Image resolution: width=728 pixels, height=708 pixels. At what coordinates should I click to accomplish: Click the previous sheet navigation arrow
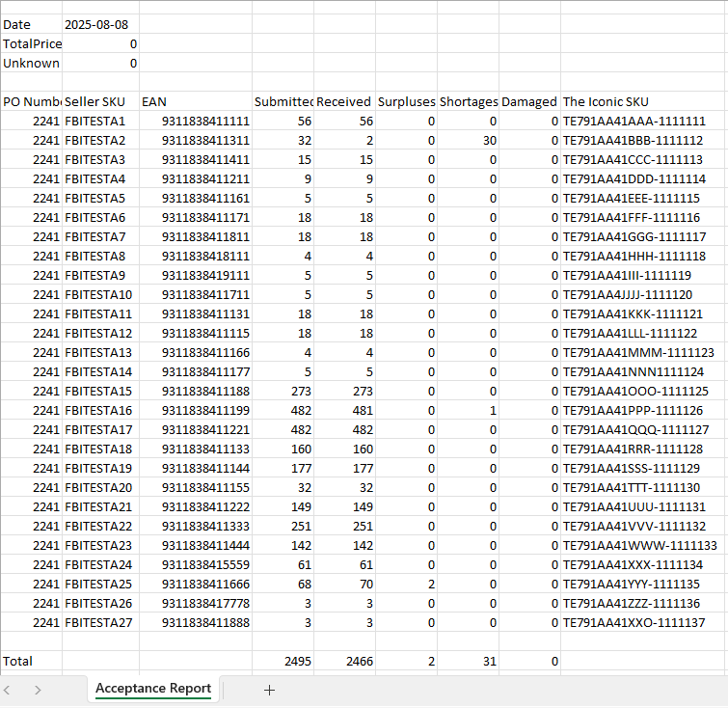point(9,690)
